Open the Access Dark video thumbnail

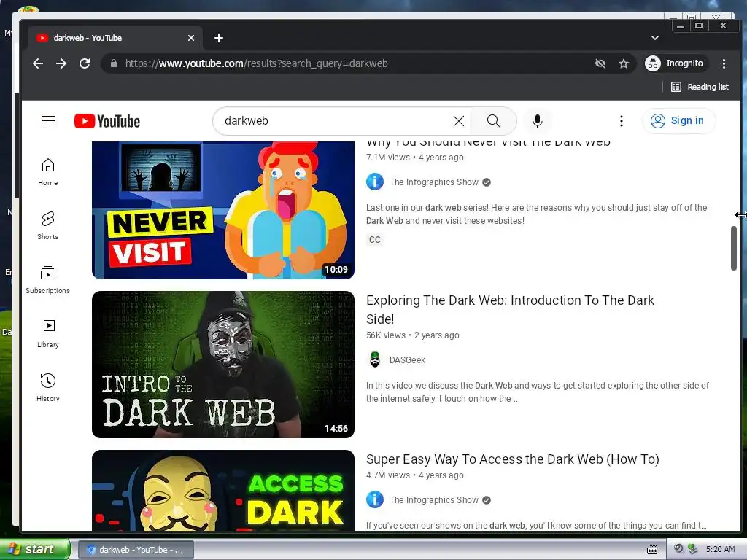(223, 490)
